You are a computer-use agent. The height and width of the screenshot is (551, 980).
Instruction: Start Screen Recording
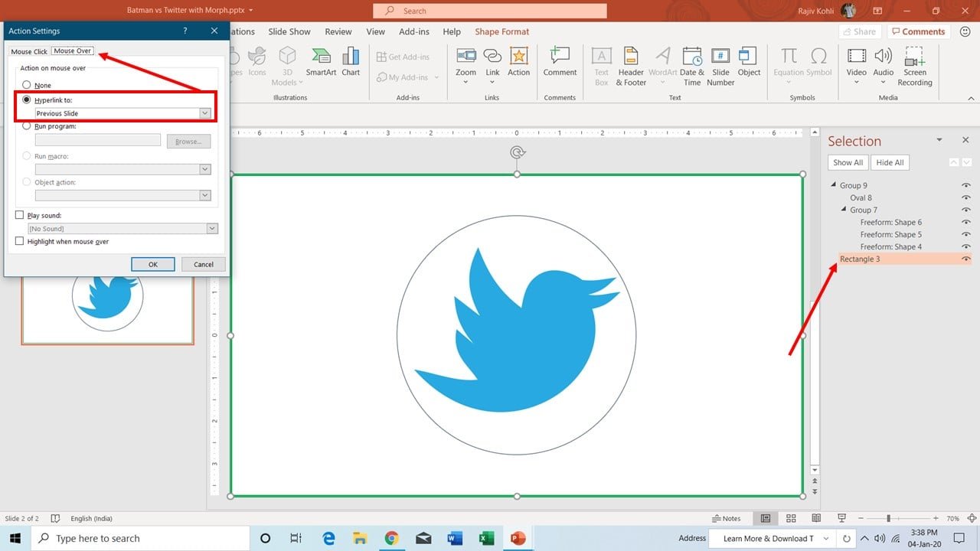(915, 66)
